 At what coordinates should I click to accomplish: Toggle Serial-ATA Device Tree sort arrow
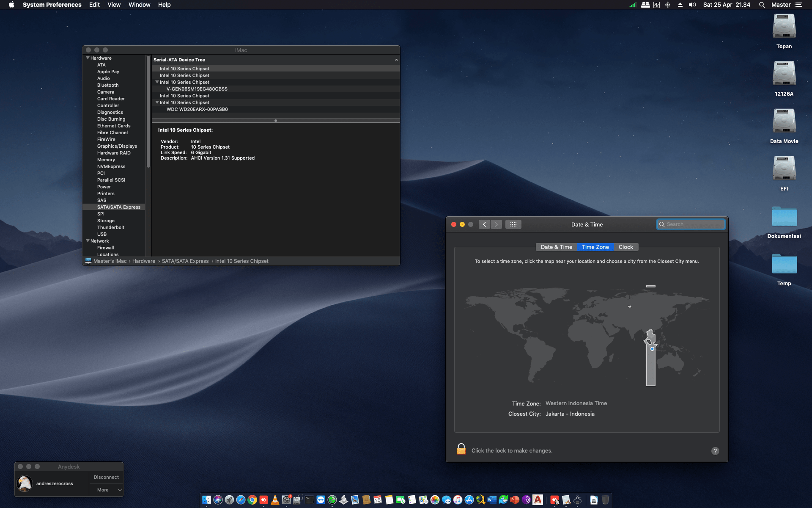pyautogui.click(x=396, y=60)
